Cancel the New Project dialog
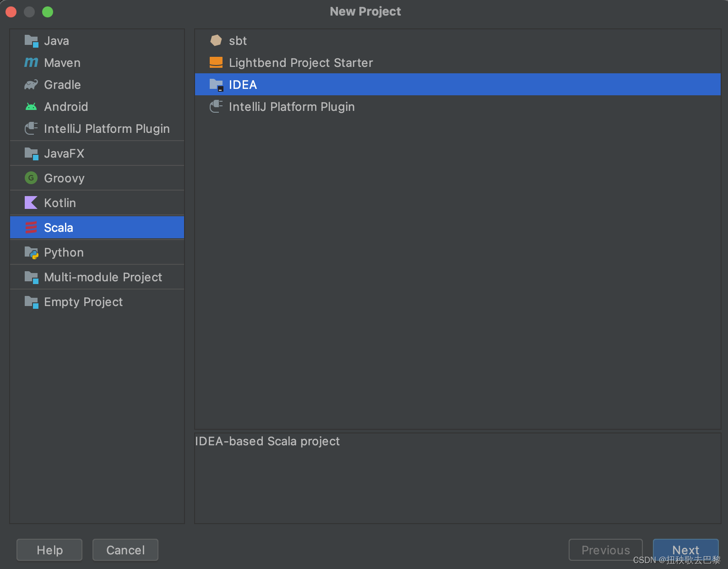728x569 pixels. coord(125,550)
